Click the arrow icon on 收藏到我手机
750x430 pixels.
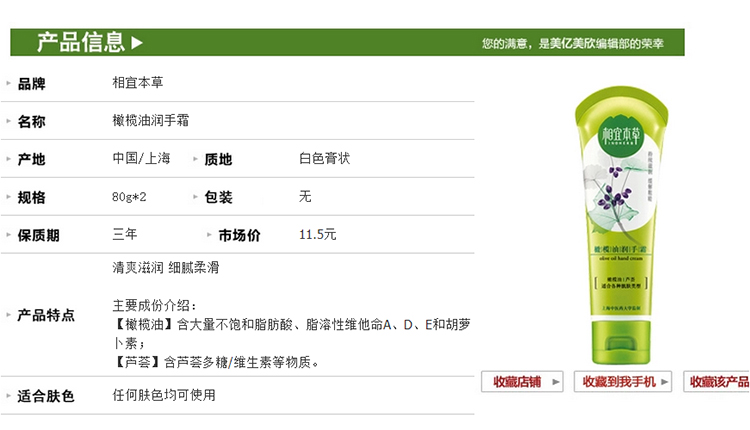pos(664,382)
